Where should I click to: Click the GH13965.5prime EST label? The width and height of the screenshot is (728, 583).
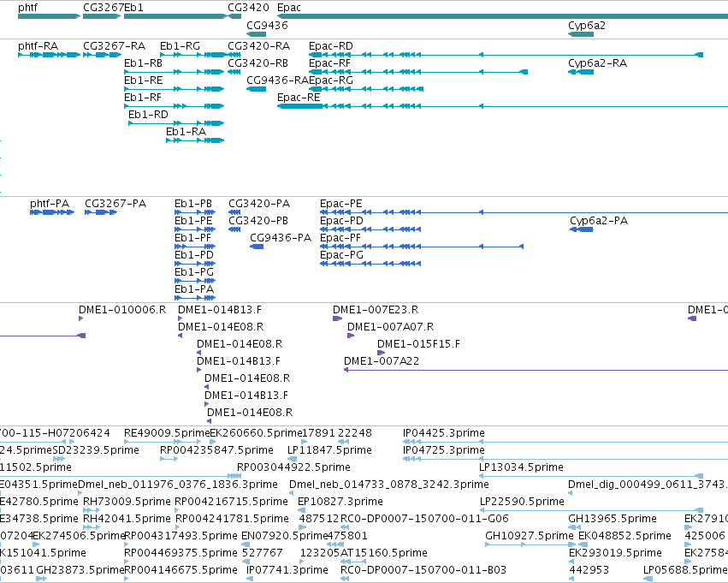613,519
